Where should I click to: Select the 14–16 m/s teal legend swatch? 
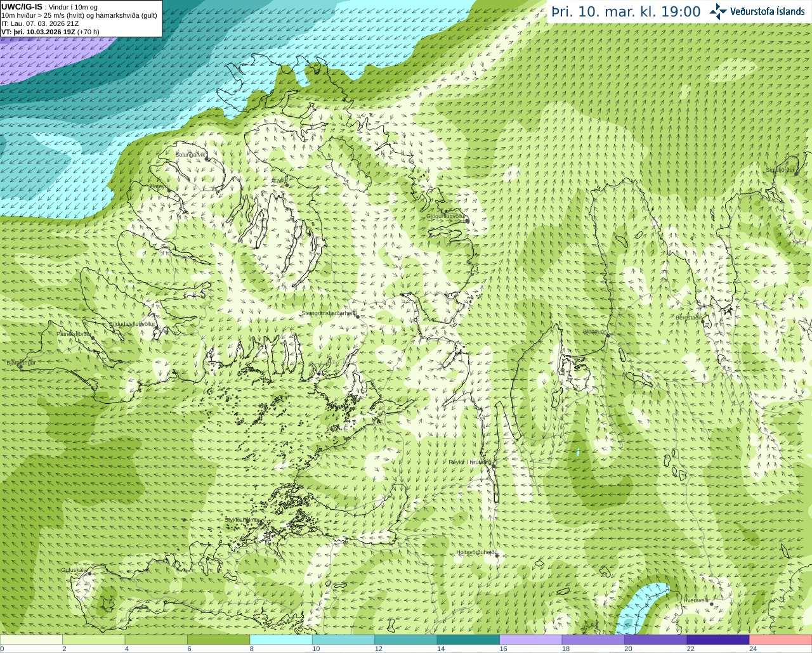coord(468,640)
